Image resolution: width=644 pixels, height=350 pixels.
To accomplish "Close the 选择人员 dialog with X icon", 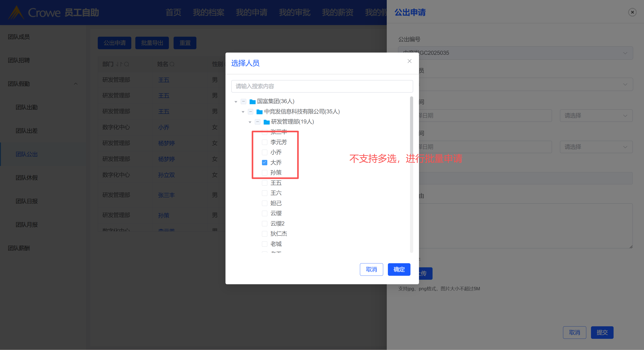I will click(x=409, y=61).
